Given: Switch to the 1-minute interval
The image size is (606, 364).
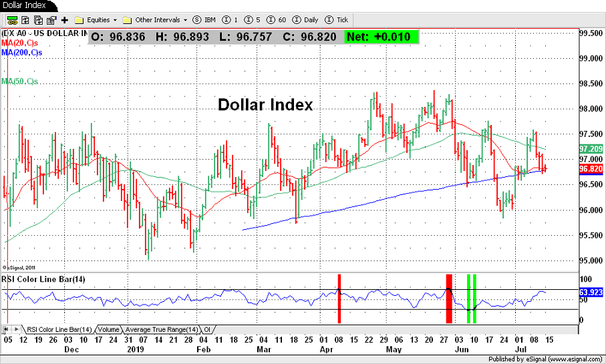Looking at the screenshot, I should click(x=231, y=20).
